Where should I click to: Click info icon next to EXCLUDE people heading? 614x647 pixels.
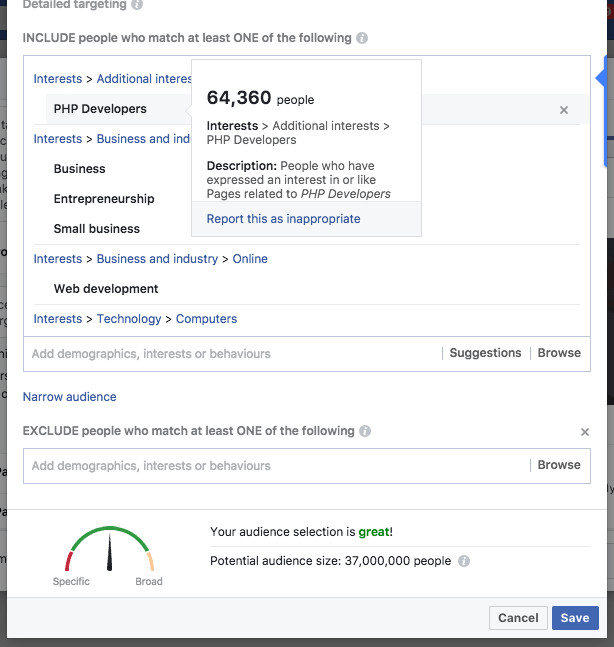coord(365,431)
